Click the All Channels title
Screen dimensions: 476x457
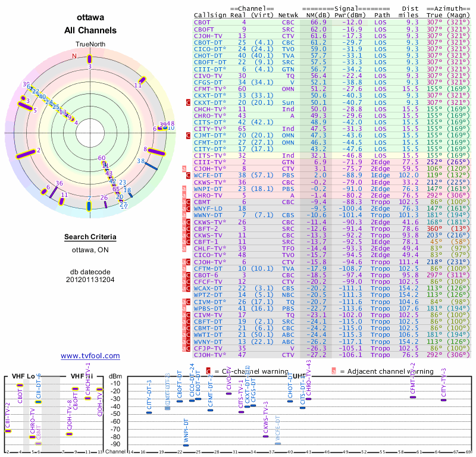click(x=90, y=30)
